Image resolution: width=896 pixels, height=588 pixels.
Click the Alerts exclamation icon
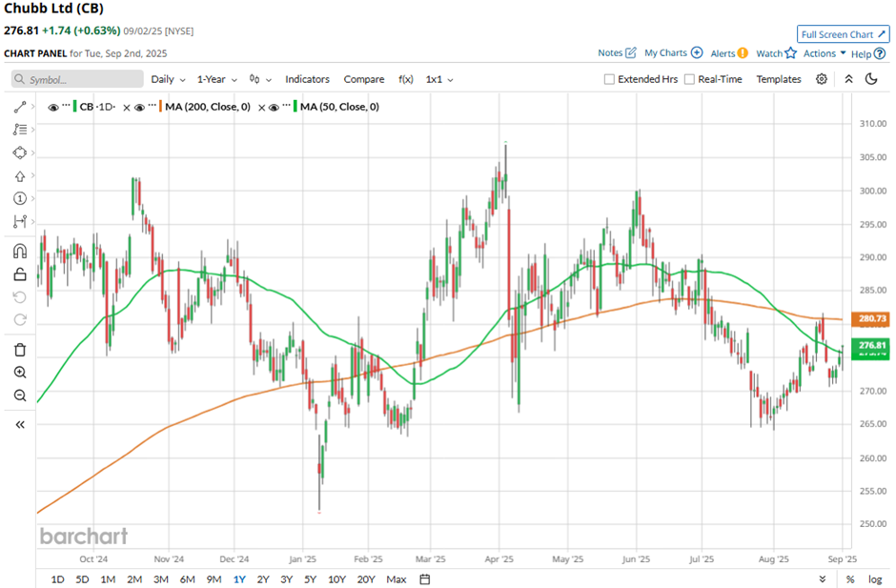[743, 53]
